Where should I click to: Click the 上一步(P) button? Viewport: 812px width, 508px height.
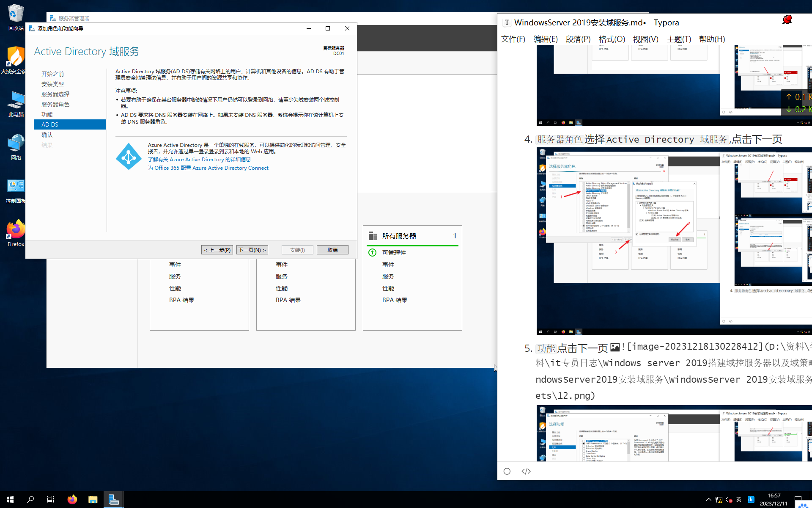217,250
